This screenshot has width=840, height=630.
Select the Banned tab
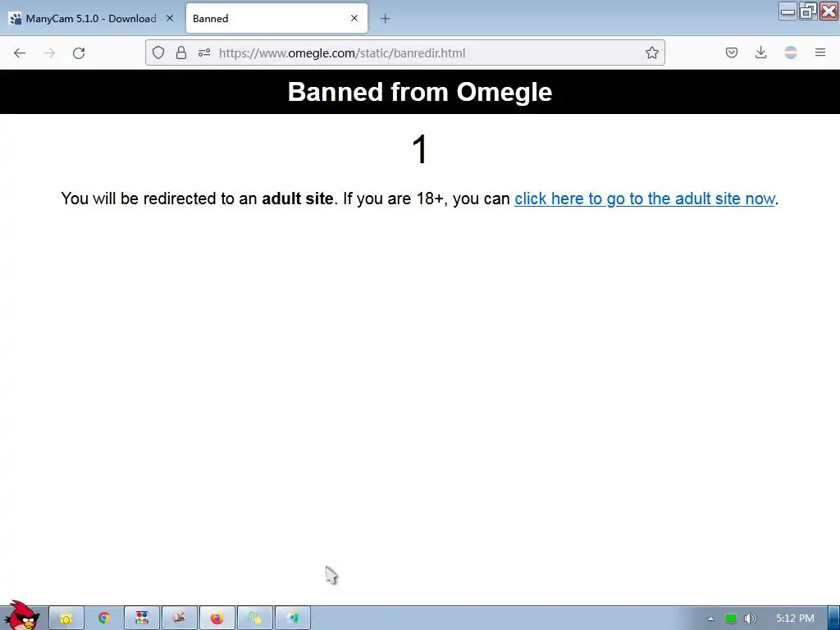(x=276, y=18)
